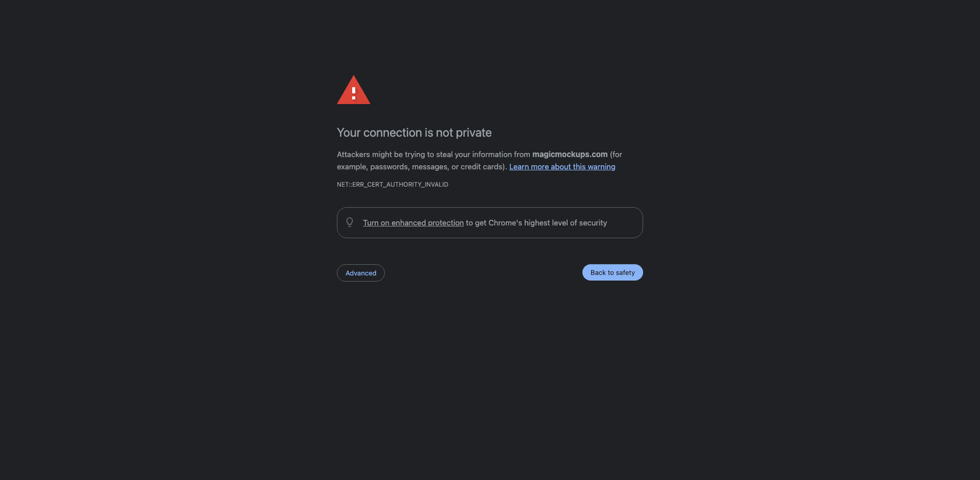
Task: Click the NET::ERR_CERT_AUTHORITY_INVALID error code
Action: point(393,184)
